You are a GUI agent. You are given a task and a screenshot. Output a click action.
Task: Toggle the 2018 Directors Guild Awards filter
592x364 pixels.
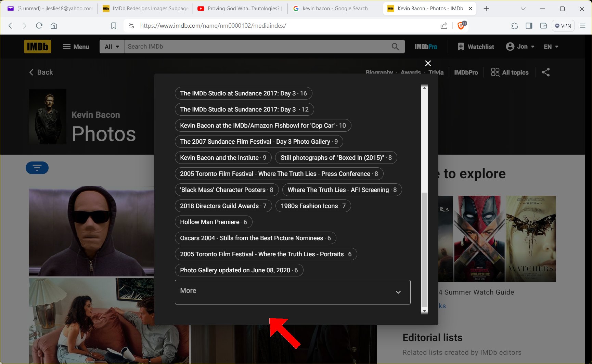pyautogui.click(x=223, y=206)
